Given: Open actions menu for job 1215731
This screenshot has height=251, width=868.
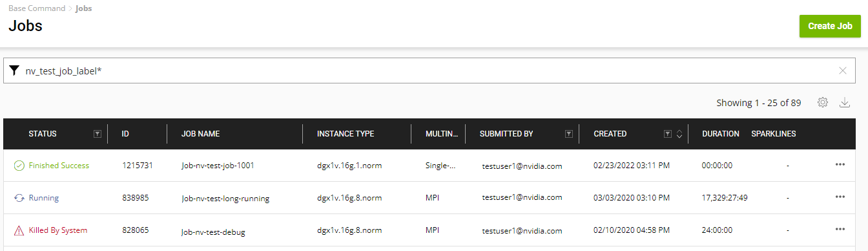Looking at the screenshot, I should click(x=840, y=164).
